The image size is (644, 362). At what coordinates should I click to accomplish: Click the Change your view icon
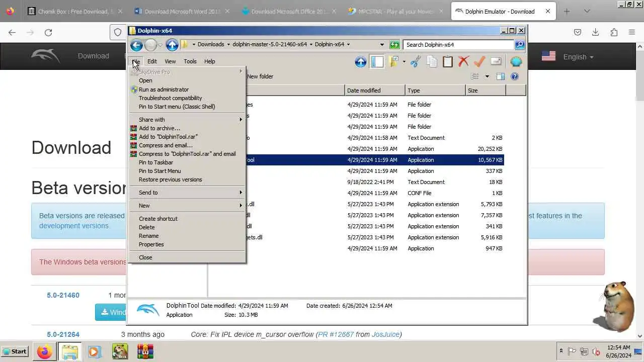(475, 76)
